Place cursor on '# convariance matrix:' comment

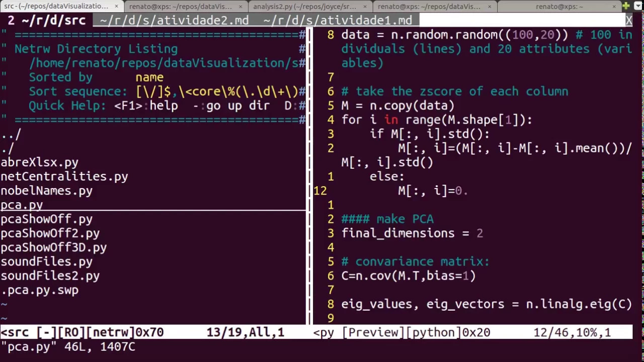click(415, 261)
